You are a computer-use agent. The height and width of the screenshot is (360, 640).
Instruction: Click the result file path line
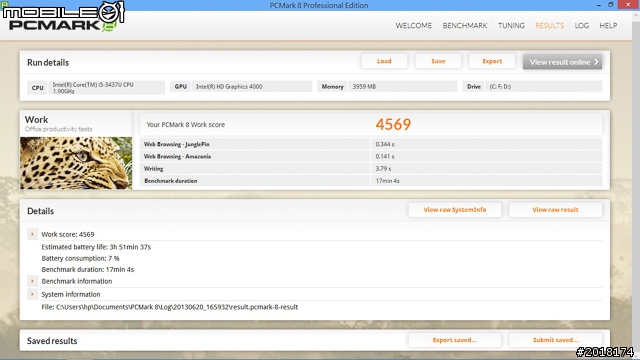tap(169, 307)
